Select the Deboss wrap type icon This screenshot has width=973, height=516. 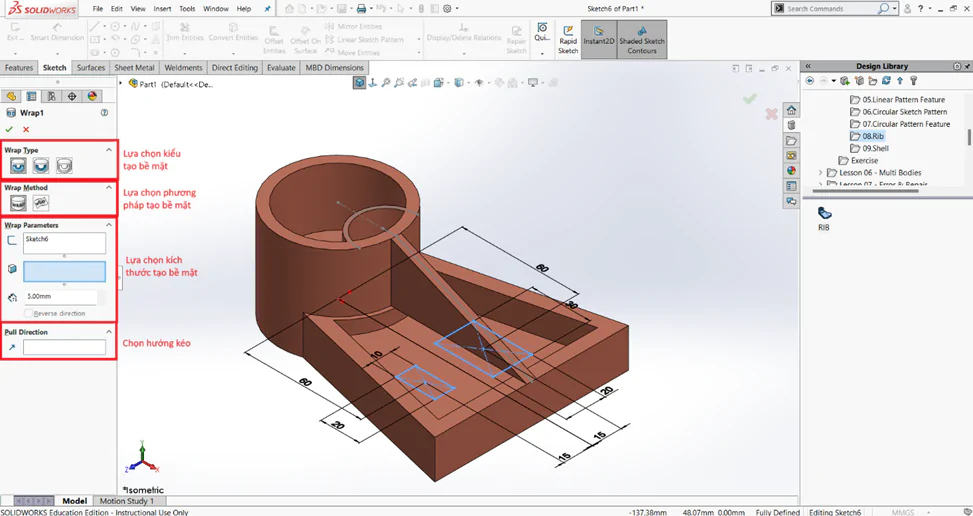pos(41,166)
